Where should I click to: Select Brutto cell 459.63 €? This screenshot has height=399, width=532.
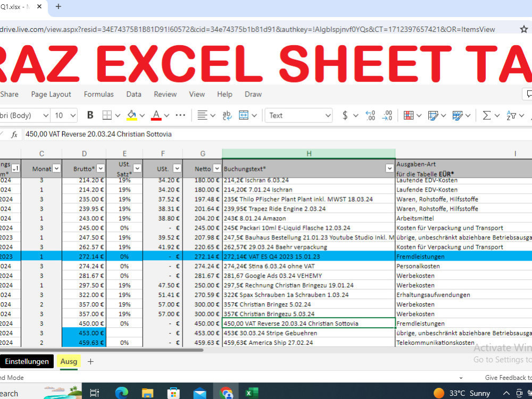84,343
